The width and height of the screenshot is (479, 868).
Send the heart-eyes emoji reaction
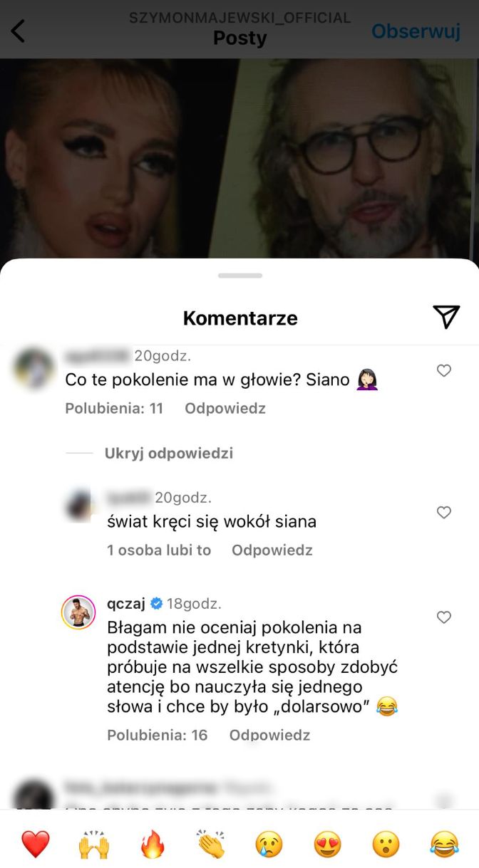[328, 845]
